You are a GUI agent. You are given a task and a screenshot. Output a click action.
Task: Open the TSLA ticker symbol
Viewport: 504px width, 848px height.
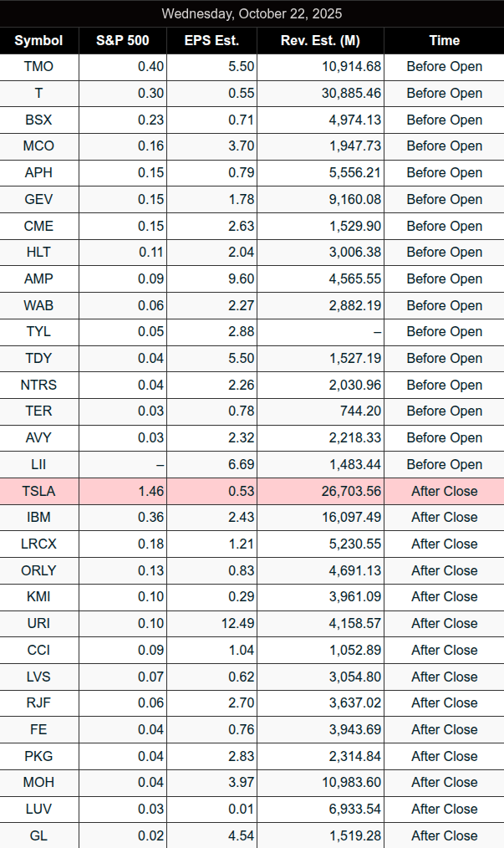click(39, 491)
